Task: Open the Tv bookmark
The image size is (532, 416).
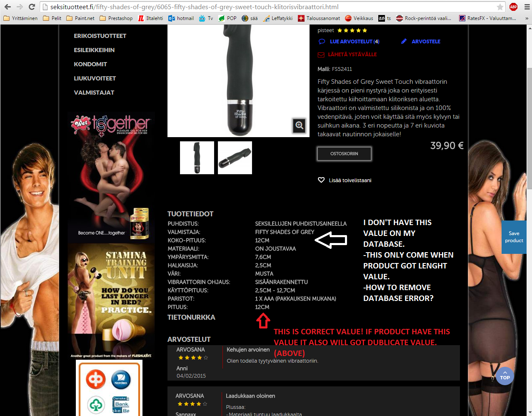Action: [x=206, y=18]
